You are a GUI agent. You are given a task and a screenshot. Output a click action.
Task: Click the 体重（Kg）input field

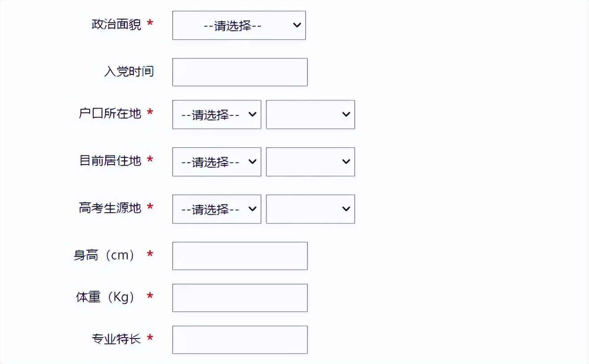coord(240,298)
